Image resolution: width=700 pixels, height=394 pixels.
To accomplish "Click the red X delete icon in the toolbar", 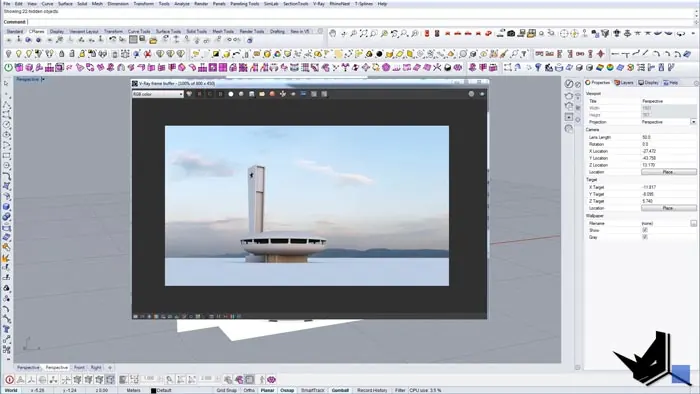I will click(x=147, y=54).
